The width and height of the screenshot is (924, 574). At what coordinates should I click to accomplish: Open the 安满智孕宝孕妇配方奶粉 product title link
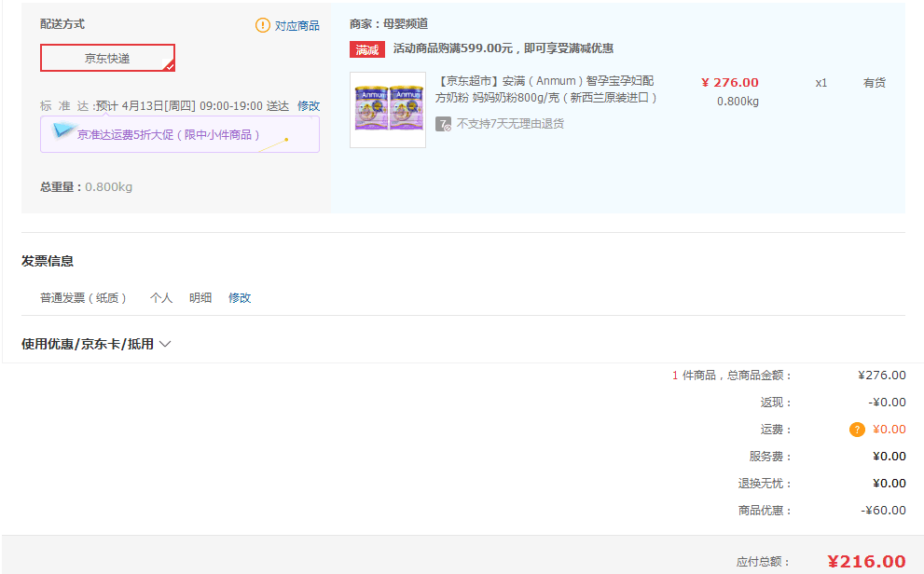545,89
